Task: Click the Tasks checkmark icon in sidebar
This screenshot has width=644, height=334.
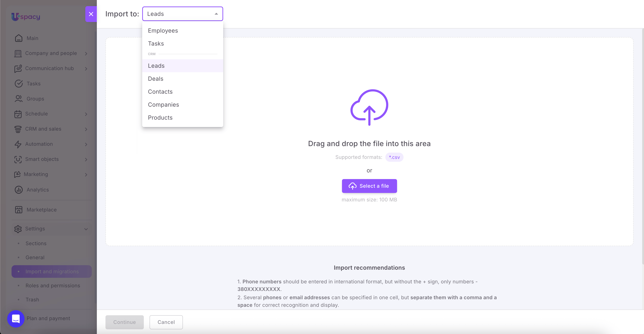Action: [x=19, y=84]
